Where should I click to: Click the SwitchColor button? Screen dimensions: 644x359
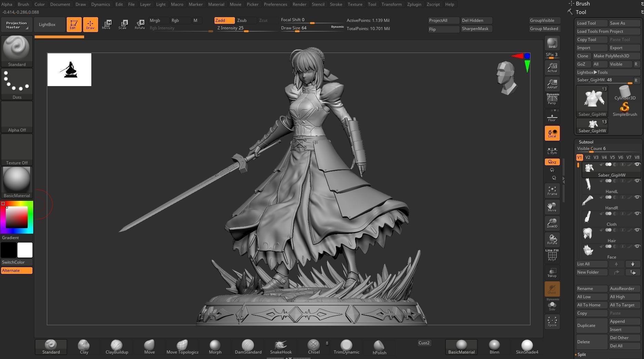pyautogui.click(x=17, y=262)
